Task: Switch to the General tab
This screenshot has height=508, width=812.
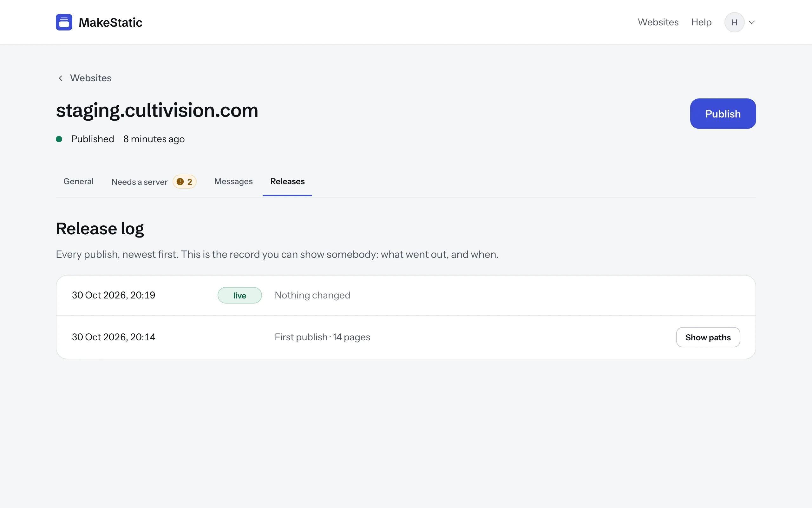Action: click(x=79, y=181)
